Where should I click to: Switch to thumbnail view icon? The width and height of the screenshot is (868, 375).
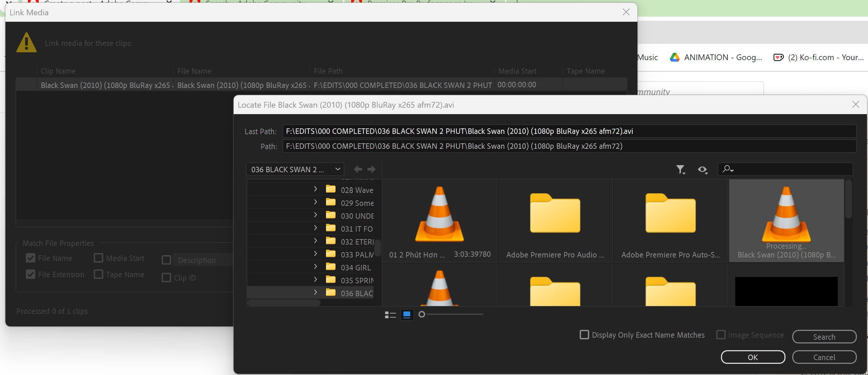pos(407,315)
